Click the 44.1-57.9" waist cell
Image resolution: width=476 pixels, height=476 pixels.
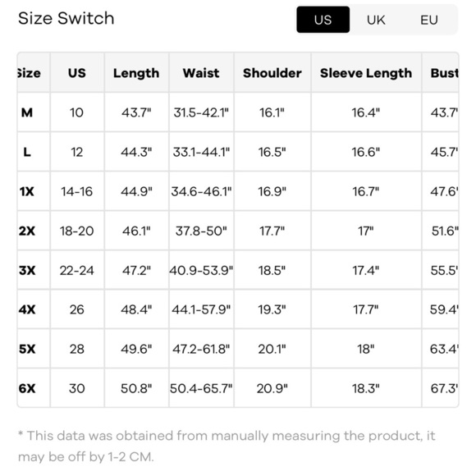click(x=201, y=309)
